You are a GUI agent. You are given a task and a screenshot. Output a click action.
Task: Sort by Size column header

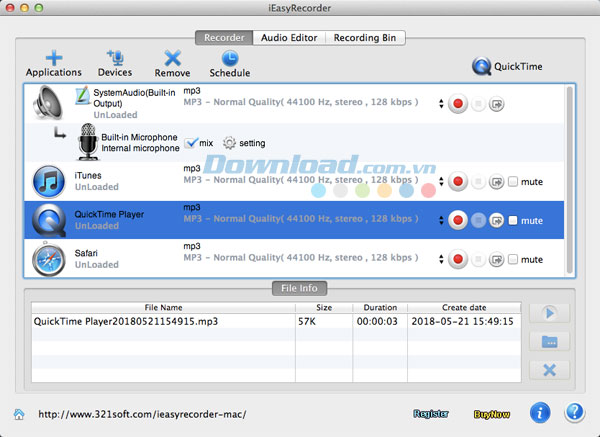(x=324, y=308)
